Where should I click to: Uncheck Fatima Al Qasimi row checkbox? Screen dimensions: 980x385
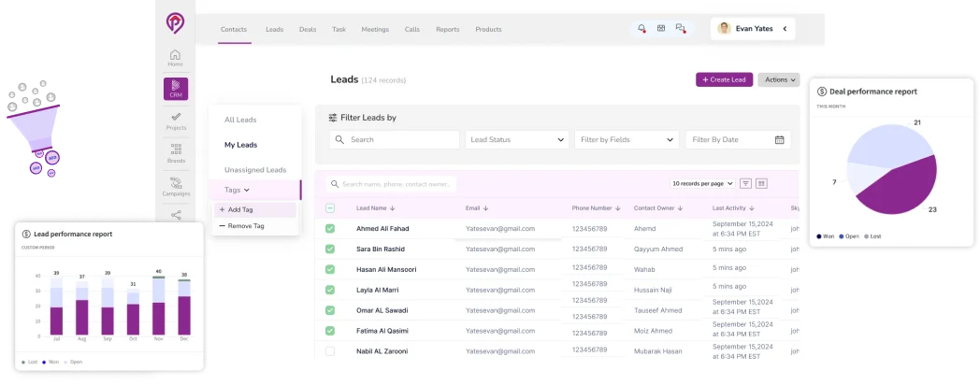(330, 331)
